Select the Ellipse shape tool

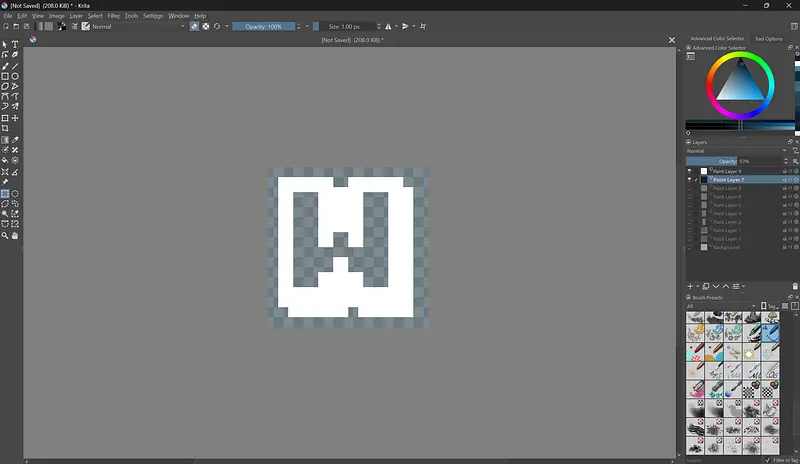(15, 76)
